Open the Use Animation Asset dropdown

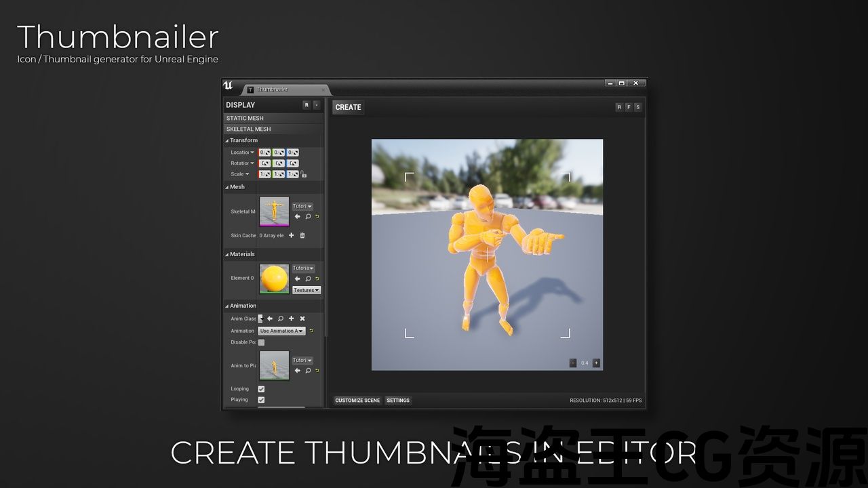tap(281, 331)
